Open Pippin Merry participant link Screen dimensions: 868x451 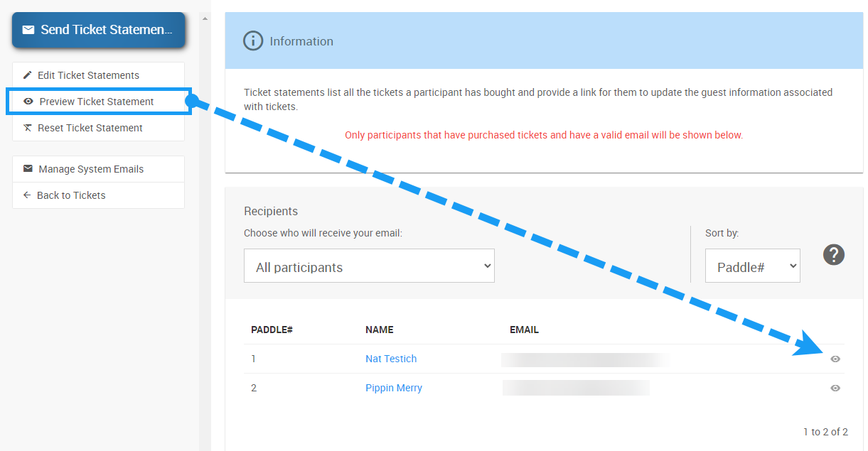tap(394, 388)
